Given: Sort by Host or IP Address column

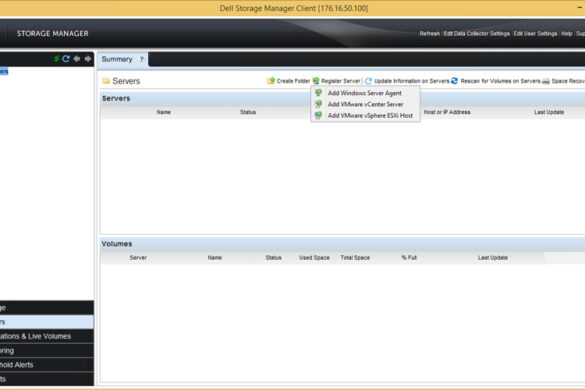Looking at the screenshot, I should [447, 112].
